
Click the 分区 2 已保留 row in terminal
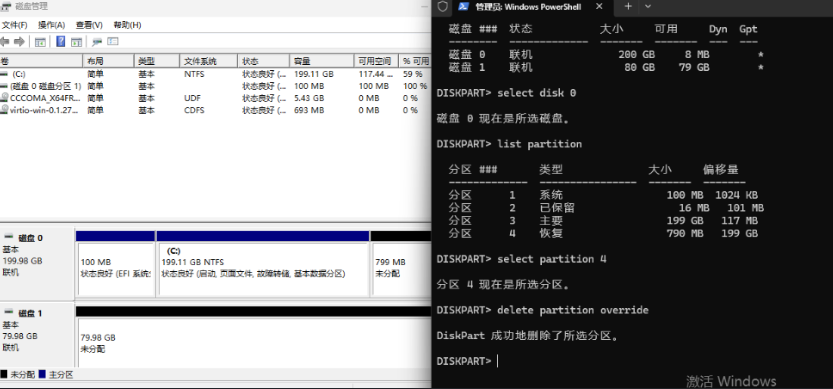coord(606,208)
